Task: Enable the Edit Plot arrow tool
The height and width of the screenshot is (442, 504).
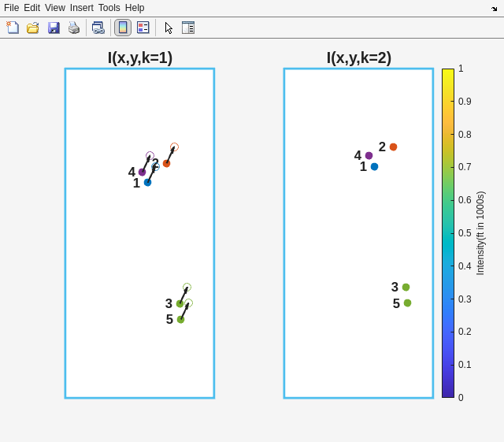Action: click(169, 28)
